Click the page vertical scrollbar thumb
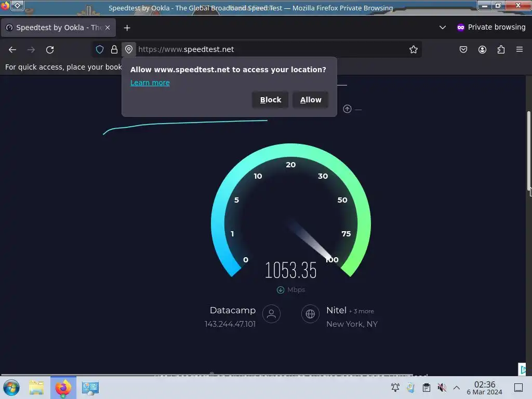The width and height of the screenshot is (532, 399). 528,151
